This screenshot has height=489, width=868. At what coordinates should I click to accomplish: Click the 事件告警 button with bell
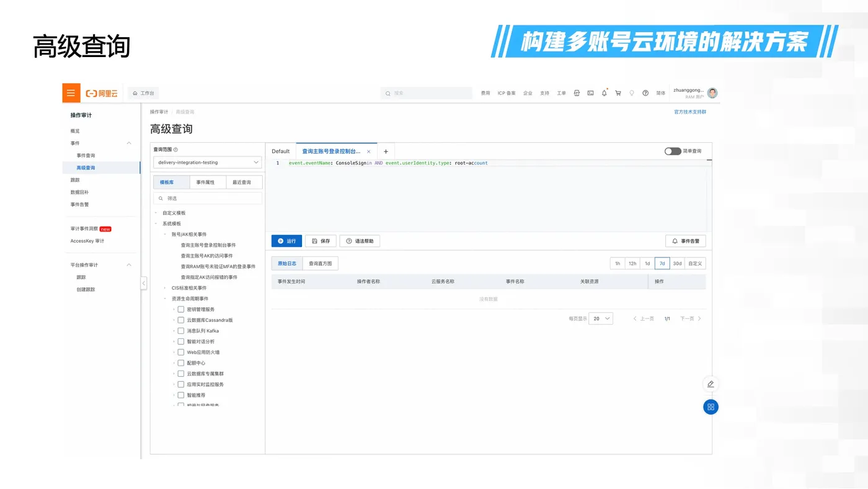(x=686, y=241)
